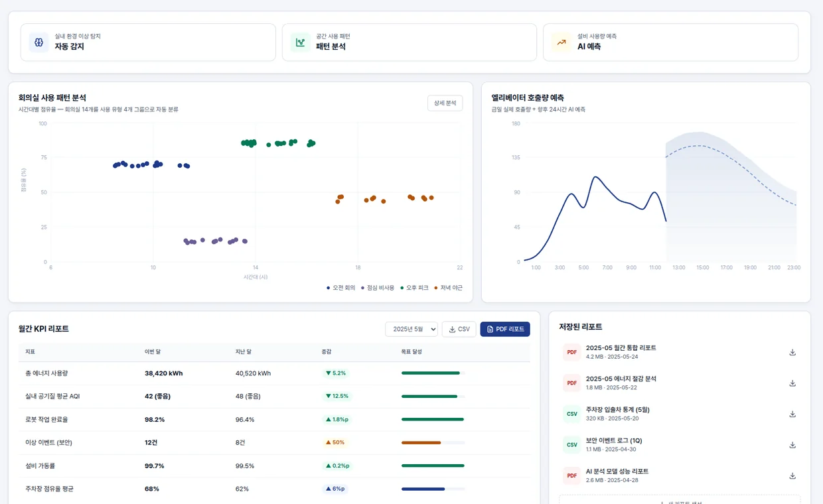Select the 실내 공기질 평균 AQI row label
Viewport: 823px width, 504px height.
tap(52, 397)
